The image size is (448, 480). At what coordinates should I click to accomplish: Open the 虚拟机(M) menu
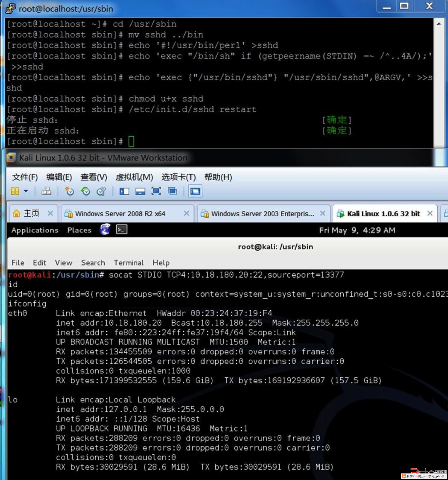point(134,177)
